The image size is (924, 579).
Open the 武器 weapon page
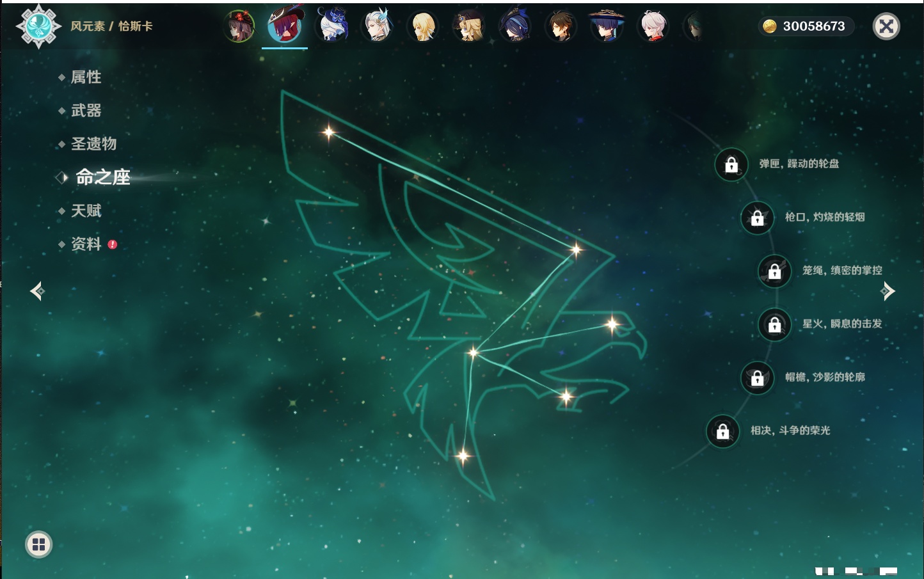pyautogui.click(x=86, y=111)
